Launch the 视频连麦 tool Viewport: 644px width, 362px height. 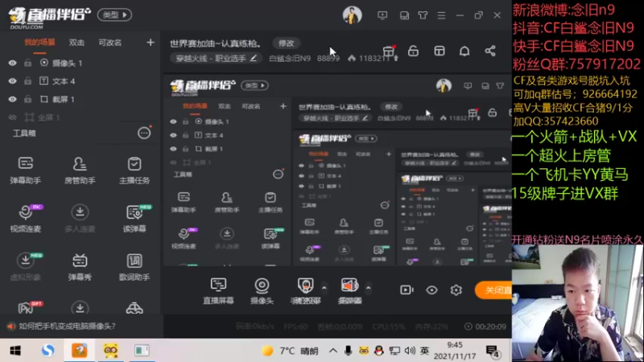coord(26,218)
